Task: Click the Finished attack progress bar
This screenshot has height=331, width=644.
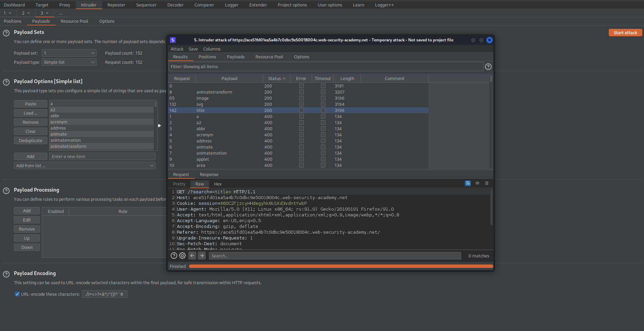Action: (341, 267)
